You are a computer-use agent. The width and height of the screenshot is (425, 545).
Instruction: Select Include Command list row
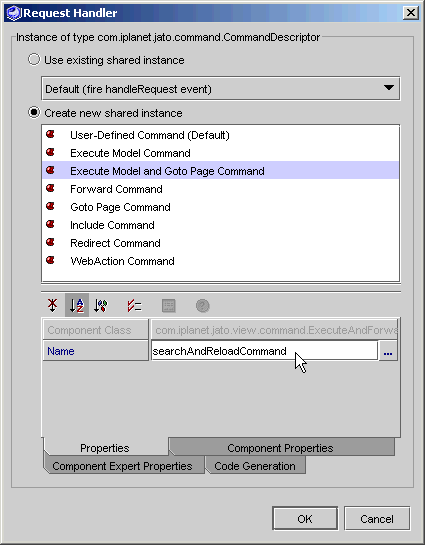[x=220, y=225]
